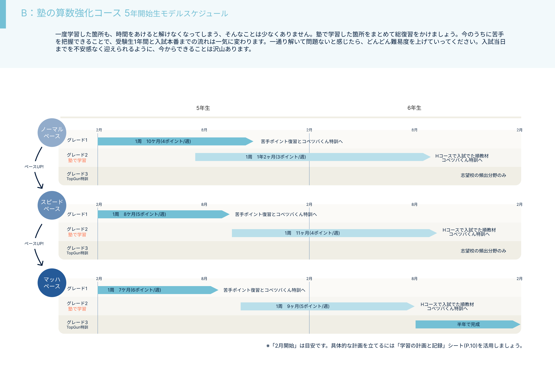Click the 塾で学習 label in マッハ section
Image resolution: width=555 pixels, height=392 pixels.
click(x=77, y=309)
